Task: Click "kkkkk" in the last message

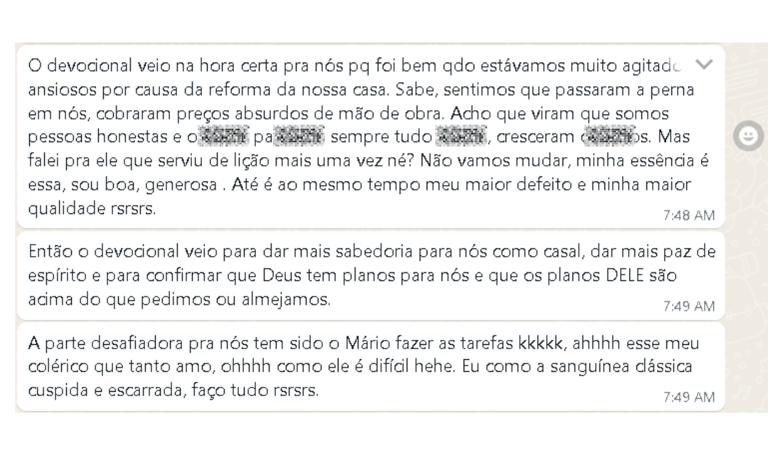Action: 540,343
